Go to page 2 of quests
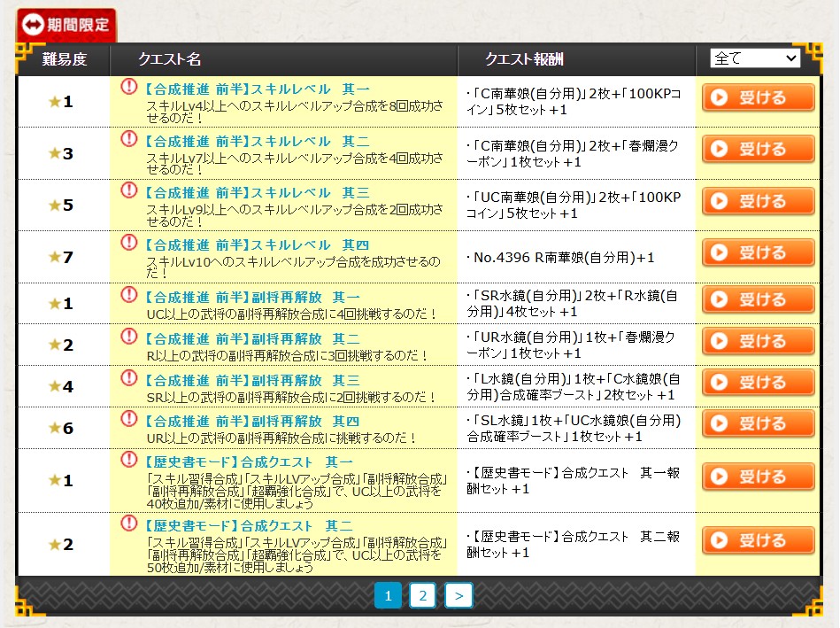This screenshot has width=840, height=628. [422, 595]
